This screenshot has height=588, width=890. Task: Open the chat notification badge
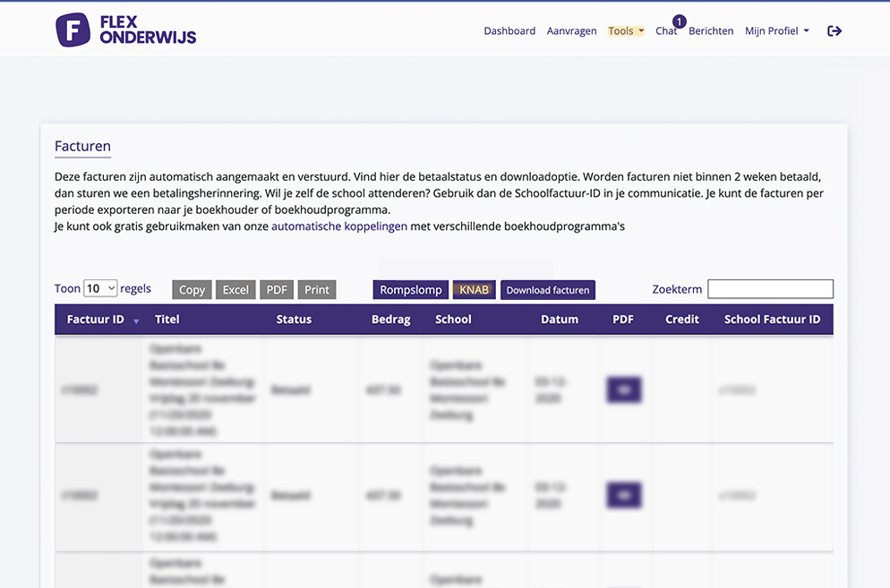click(679, 21)
